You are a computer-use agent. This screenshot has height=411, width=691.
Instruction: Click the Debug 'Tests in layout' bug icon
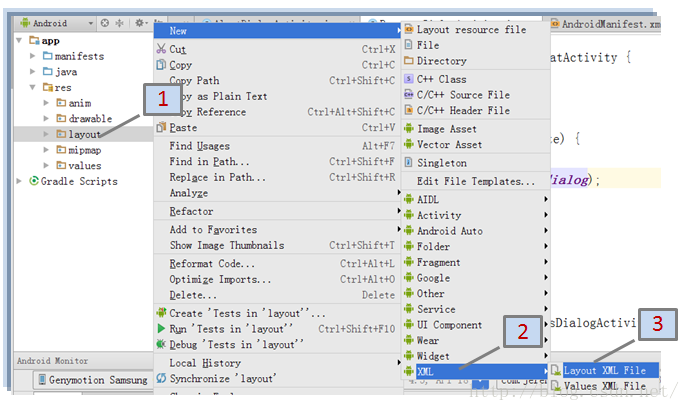161,344
